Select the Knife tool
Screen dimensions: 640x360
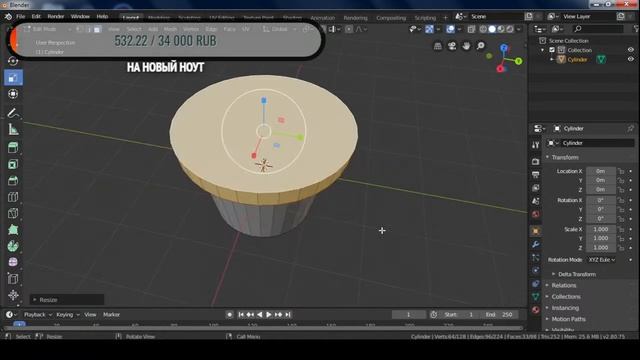click(13, 213)
